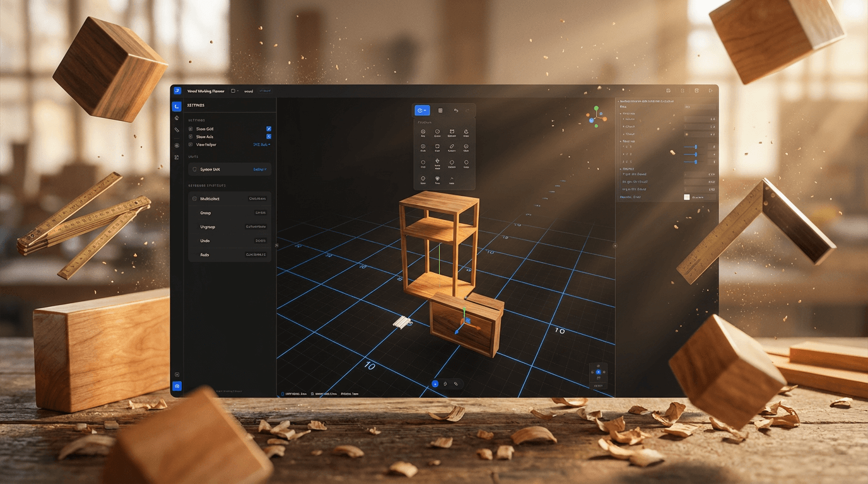Open the View Helper dropdown
The image size is (868, 484).
261,144
